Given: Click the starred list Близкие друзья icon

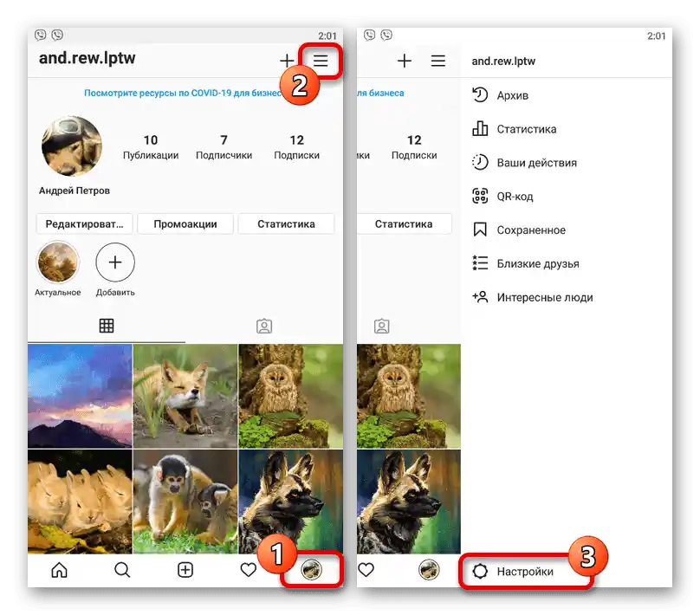Looking at the screenshot, I should (x=480, y=263).
